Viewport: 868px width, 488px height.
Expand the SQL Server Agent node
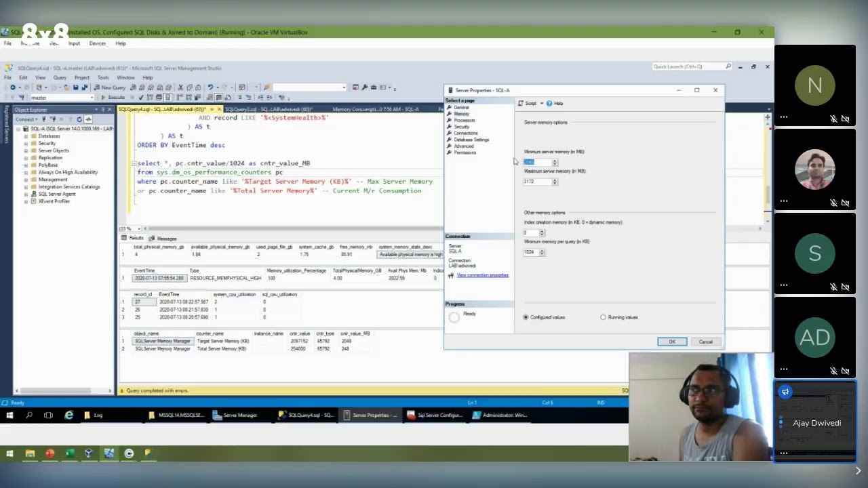pyautogui.click(x=26, y=194)
